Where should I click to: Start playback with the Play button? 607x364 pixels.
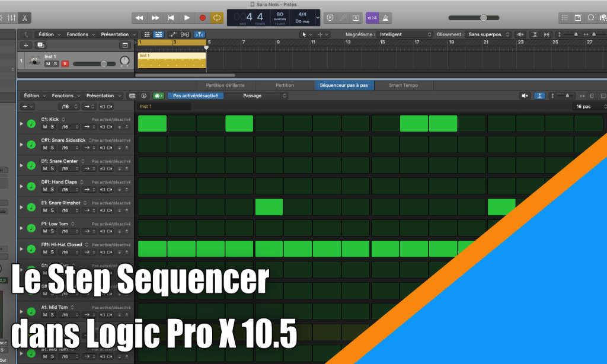pos(186,18)
